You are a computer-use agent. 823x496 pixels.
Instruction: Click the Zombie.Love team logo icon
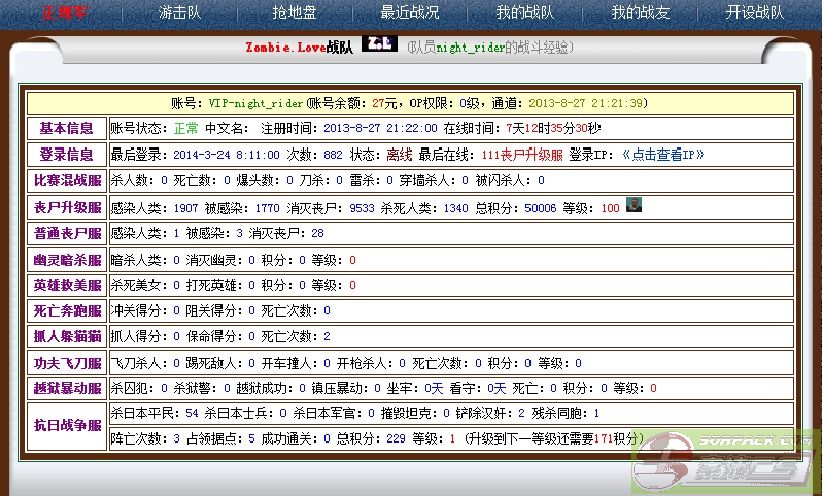tap(378, 44)
